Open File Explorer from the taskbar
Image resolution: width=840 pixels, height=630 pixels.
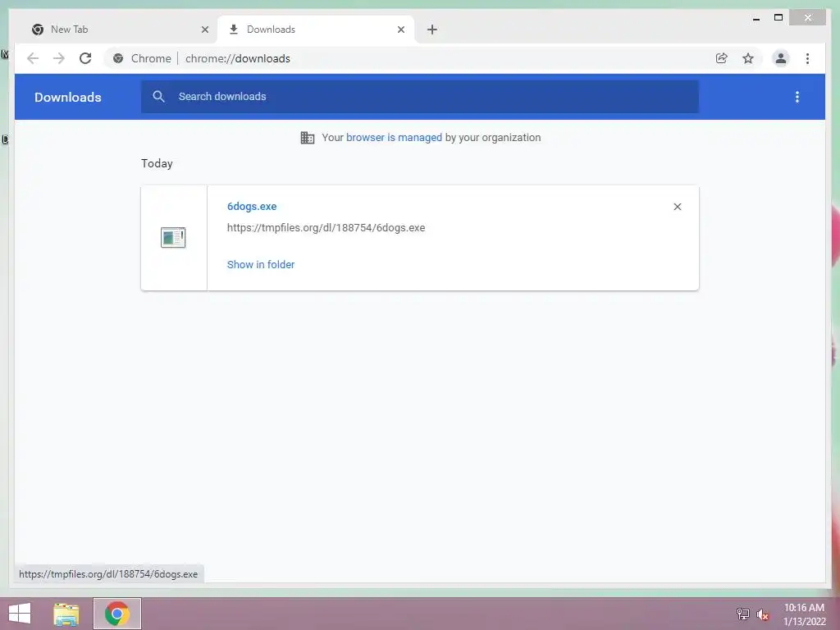coord(66,614)
